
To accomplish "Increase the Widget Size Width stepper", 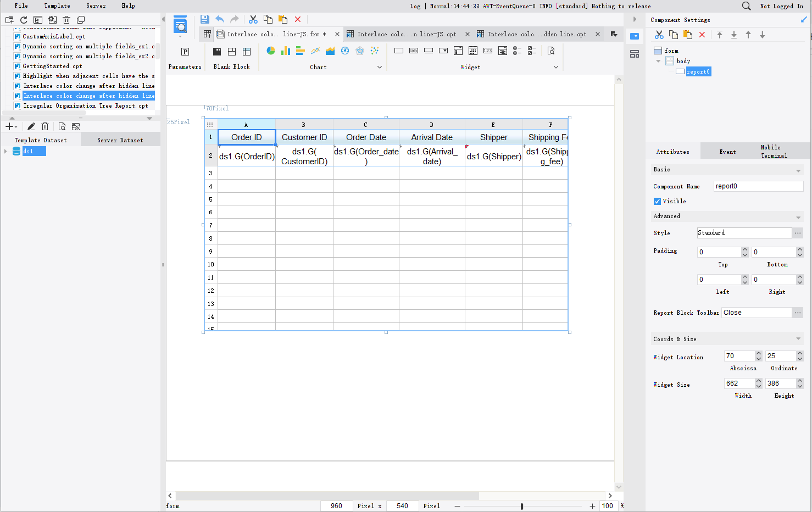I will click(x=759, y=381).
